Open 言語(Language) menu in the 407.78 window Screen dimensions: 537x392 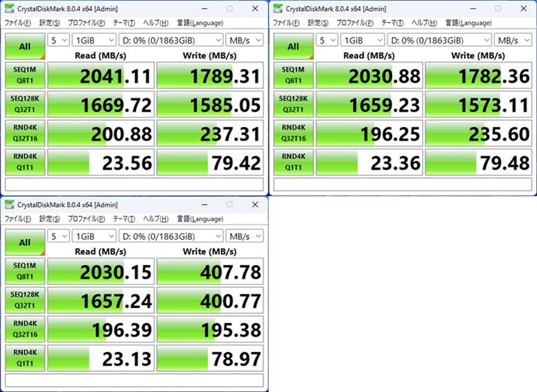click(x=200, y=219)
